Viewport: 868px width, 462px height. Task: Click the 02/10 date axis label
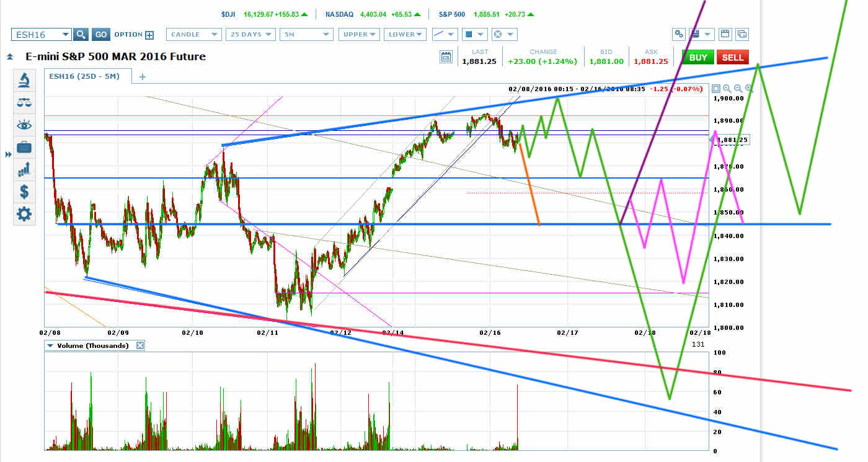pyautogui.click(x=193, y=333)
